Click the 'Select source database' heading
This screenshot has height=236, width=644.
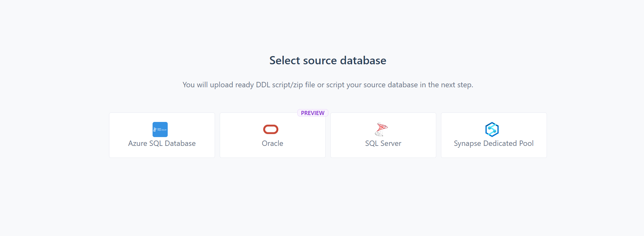[x=328, y=60]
